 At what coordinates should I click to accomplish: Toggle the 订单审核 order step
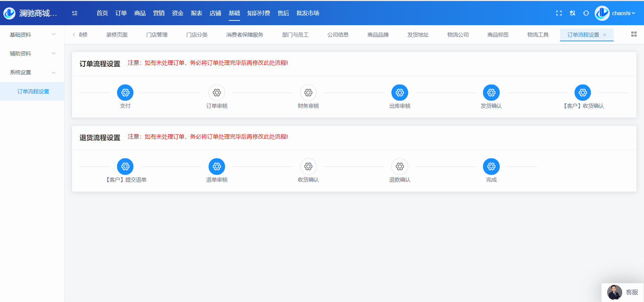point(217,93)
